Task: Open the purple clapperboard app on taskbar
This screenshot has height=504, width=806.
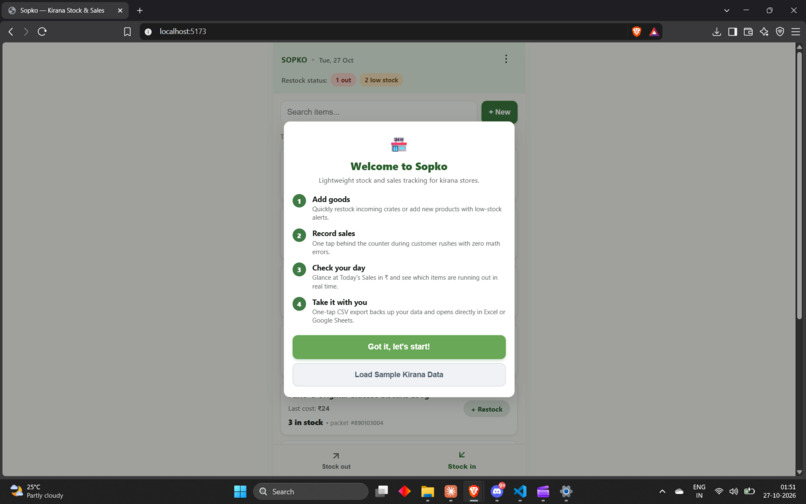Action: [x=543, y=491]
